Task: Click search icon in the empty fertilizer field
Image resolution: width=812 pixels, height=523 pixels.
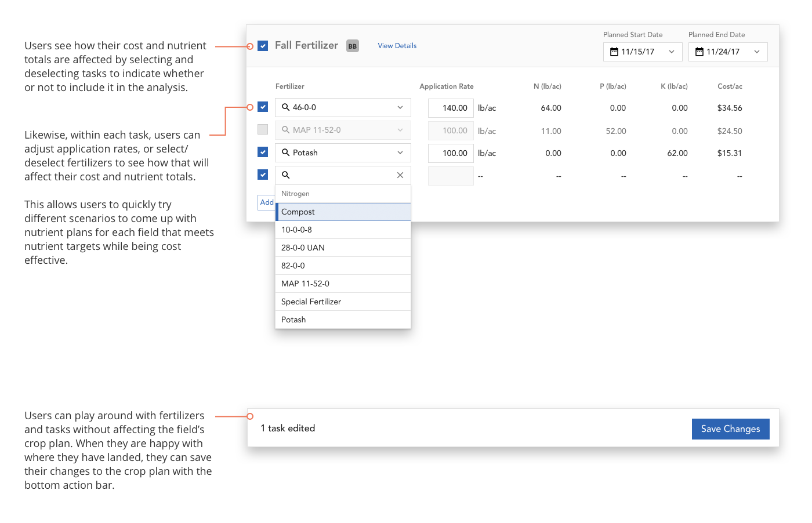Action: [285, 175]
